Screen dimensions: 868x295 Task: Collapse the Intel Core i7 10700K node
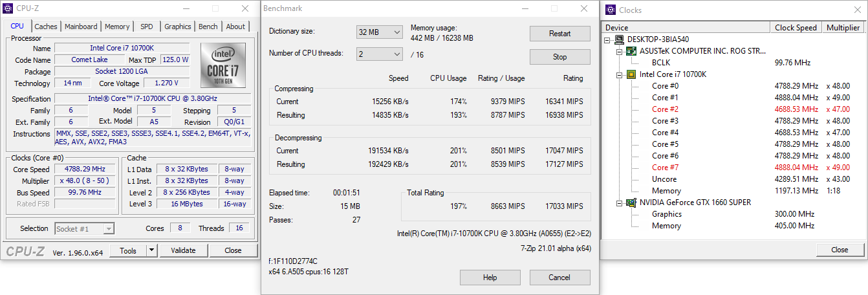coord(620,74)
